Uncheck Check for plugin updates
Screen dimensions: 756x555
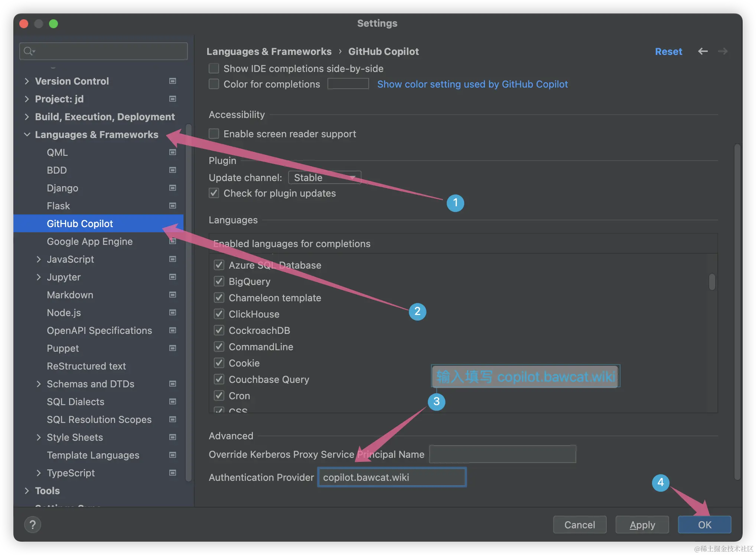point(214,193)
